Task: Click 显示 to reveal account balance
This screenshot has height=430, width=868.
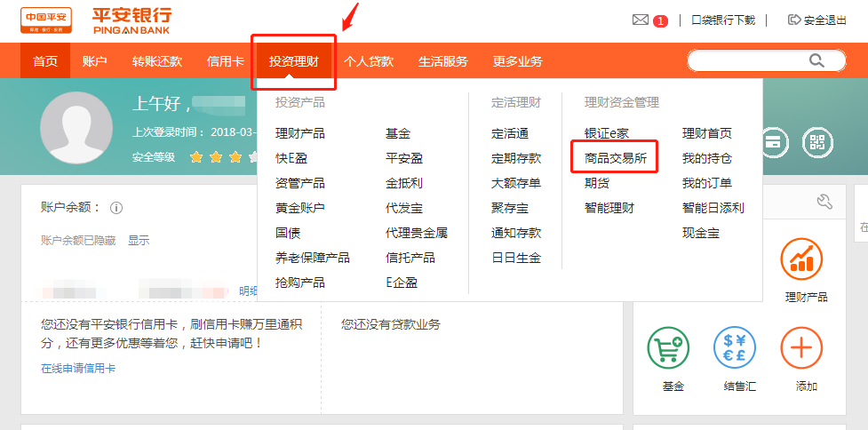Action: click(139, 240)
